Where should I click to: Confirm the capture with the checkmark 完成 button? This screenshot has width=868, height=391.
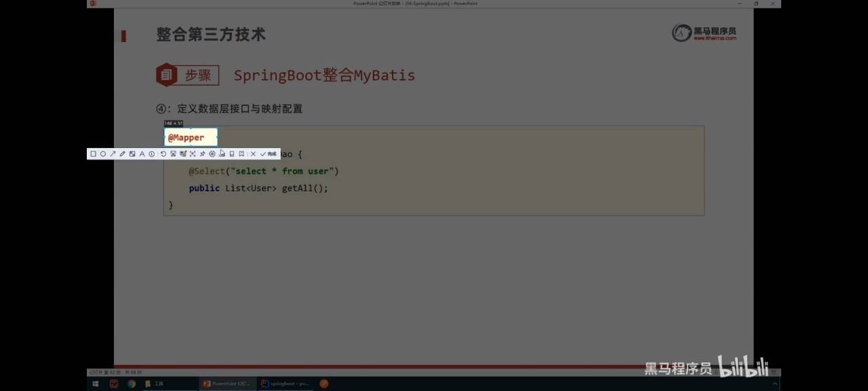click(269, 154)
